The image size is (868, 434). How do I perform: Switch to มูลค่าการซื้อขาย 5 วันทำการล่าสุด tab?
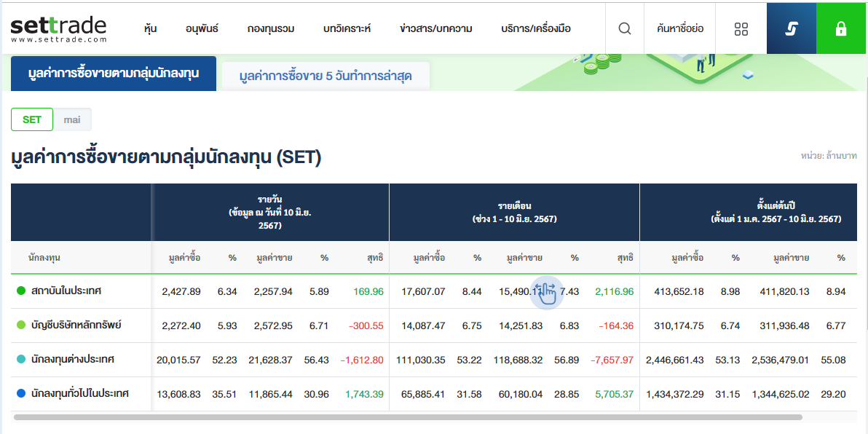[x=325, y=76]
